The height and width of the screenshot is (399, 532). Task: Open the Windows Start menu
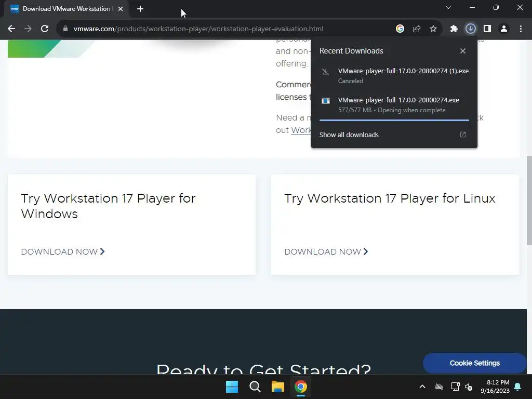click(x=232, y=387)
